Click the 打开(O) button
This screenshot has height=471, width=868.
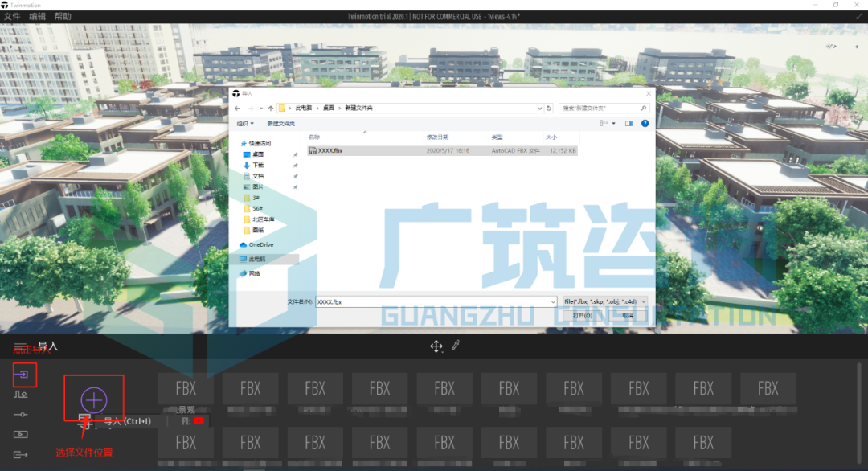click(583, 316)
